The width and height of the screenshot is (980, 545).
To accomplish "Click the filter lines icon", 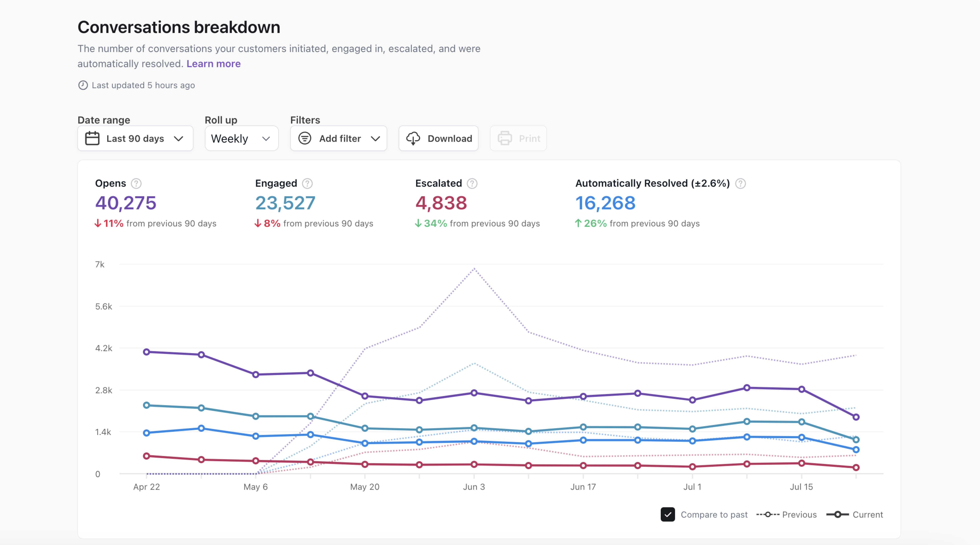I will (x=305, y=138).
